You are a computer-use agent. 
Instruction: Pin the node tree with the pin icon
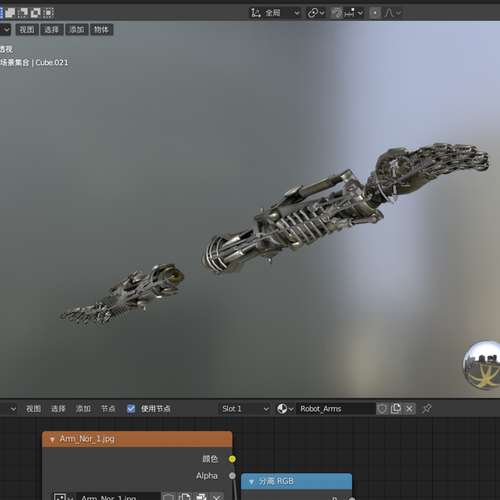(x=427, y=409)
